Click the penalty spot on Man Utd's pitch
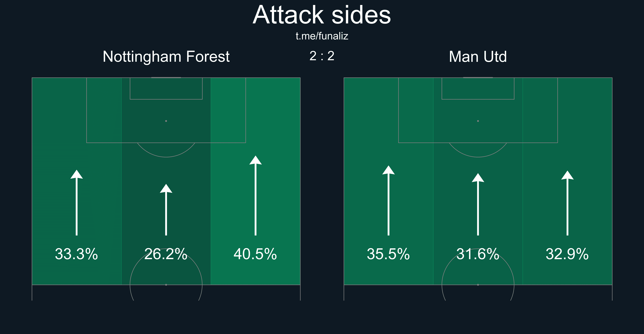The width and height of the screenshot is (644, 334). [x=478, y=121]
